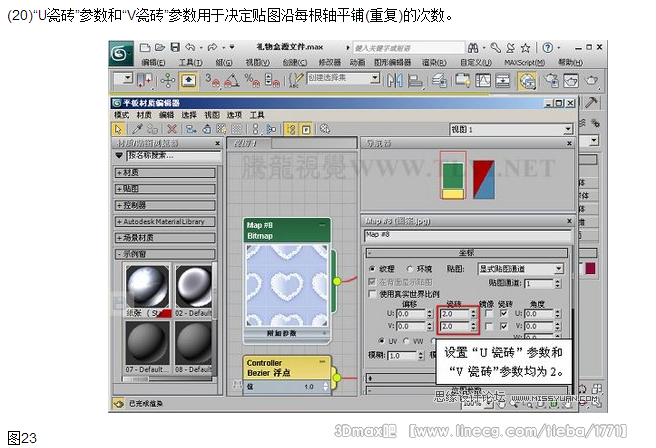The width and height of the screenshot is (656, 448).
Task: Collapse the 示例窗 rollout
Action: 165,254
